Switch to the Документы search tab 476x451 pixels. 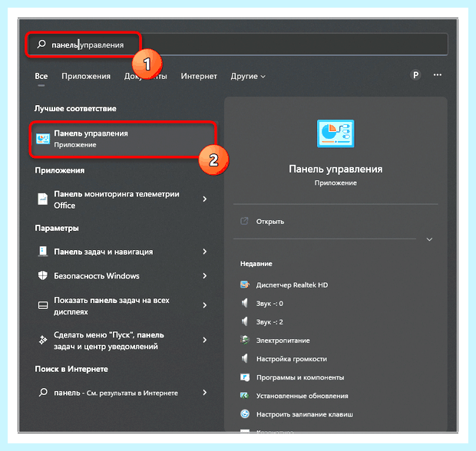point(145,76)
